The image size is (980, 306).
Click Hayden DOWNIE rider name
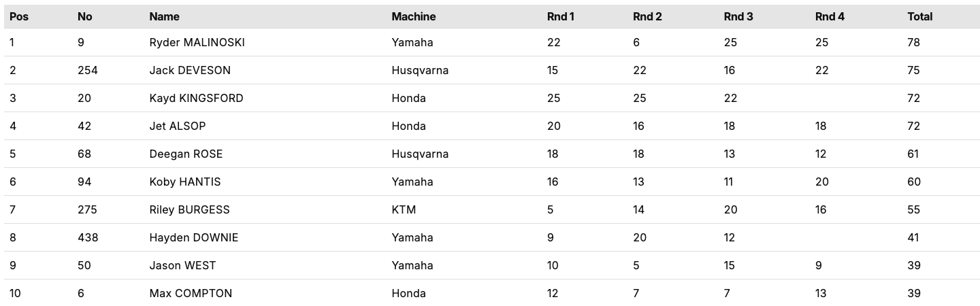coord(194,237)
